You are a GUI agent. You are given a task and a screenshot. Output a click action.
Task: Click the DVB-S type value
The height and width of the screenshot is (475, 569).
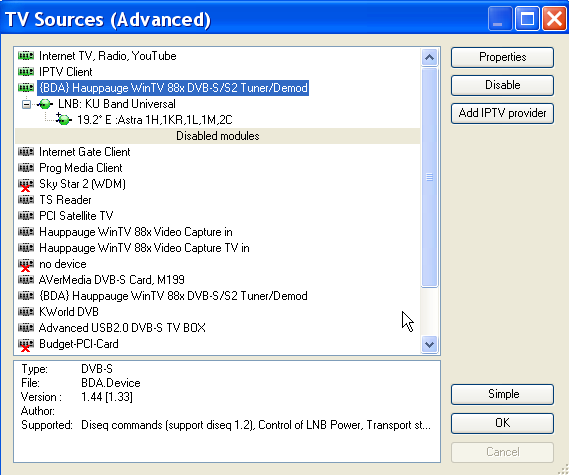[97, 369]
